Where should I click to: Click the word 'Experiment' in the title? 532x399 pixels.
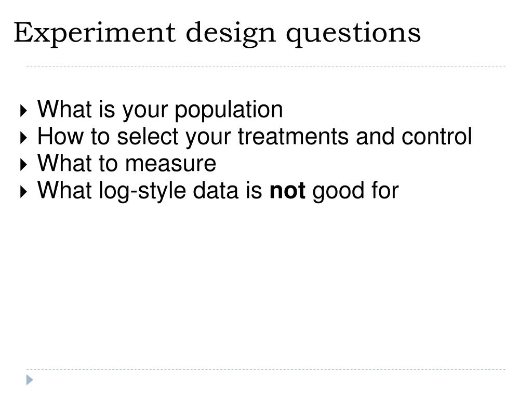coord(95,34)
